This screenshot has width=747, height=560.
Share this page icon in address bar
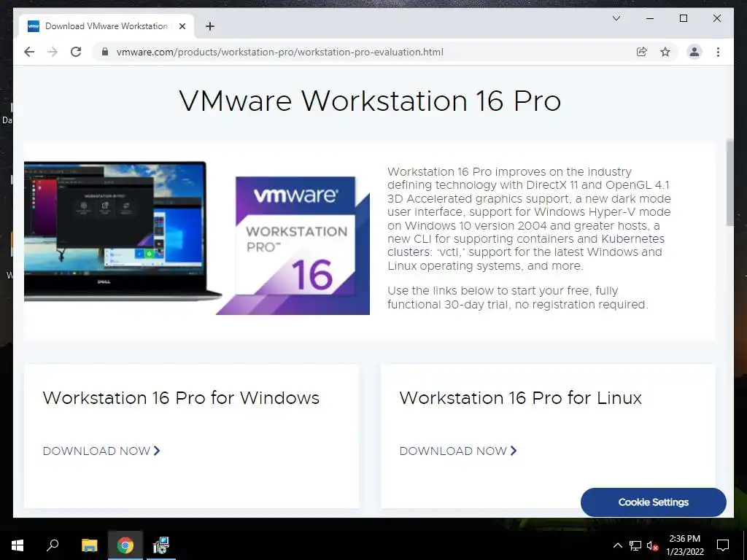tap(642, 52)
